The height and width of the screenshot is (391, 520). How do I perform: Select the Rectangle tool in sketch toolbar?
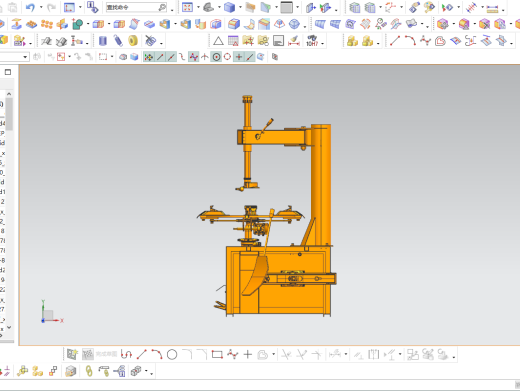tap(217, 354)
